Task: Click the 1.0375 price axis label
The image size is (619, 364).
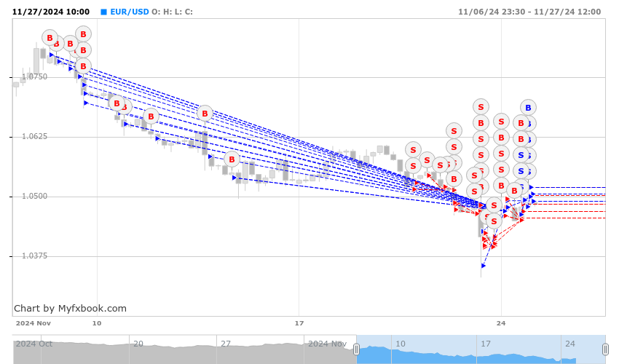Action: 34,256
